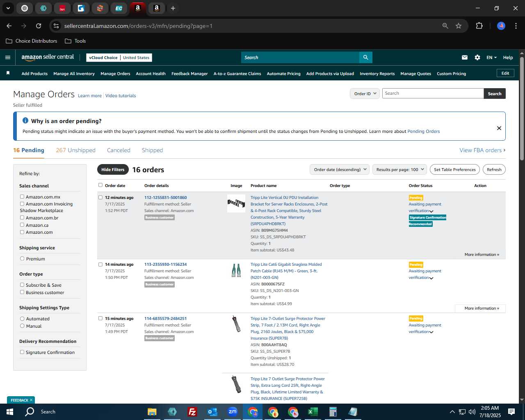Viewport: 525px width, 420px height.
Task: Click the blue info icon in banner
Action: pyautogui.click(x=25, y=121)
